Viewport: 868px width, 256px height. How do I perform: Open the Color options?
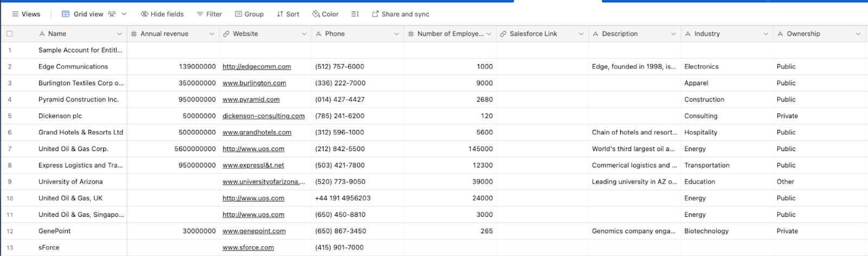(325, 14)
